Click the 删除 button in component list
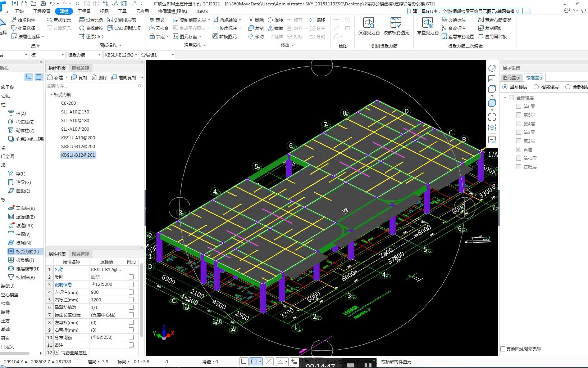588x368 pixels. click(99, 77)
